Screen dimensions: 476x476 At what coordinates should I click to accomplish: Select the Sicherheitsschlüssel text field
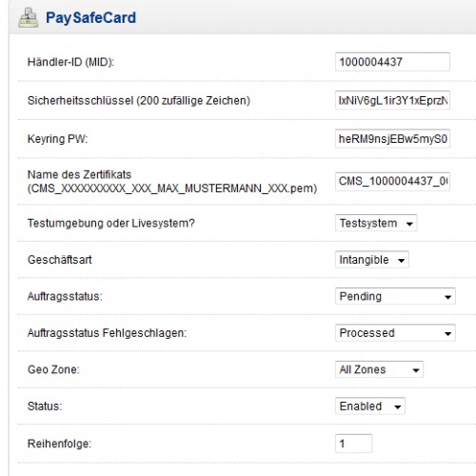tap(392, 100)
